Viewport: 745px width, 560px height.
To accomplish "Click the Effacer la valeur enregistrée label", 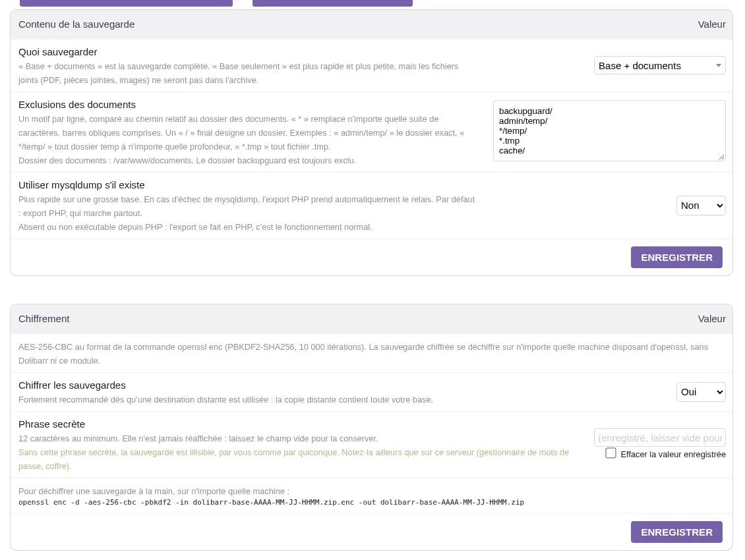I will coord(672,454).
